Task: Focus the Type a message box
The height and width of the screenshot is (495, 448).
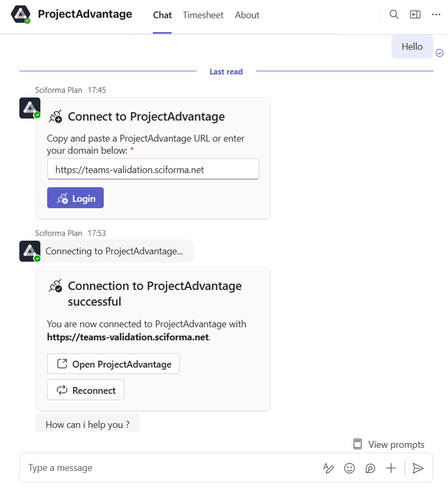Action: coord(168,468)
